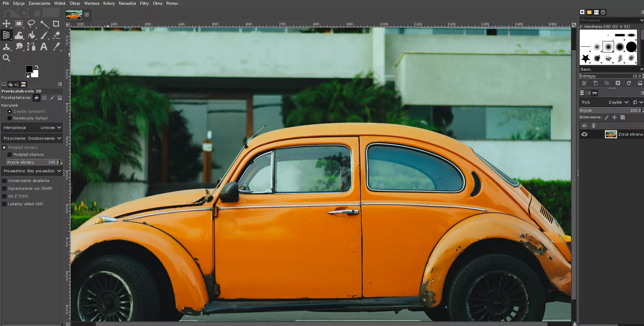Open Interpolacja dropdown

point(32,128)
